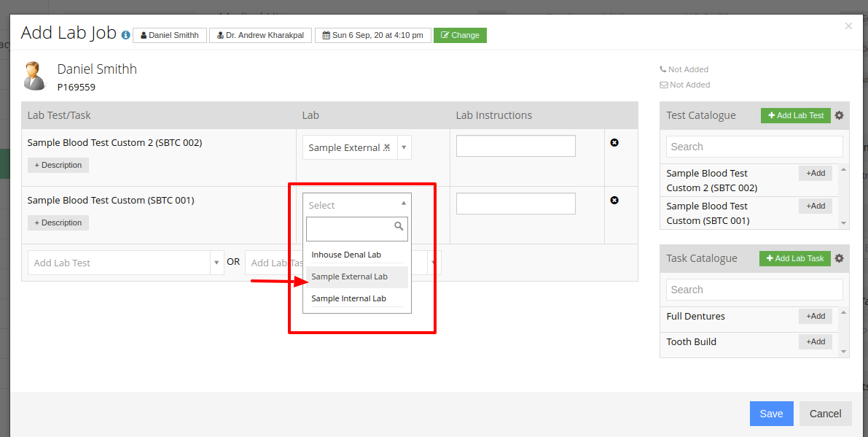This screenshot has width=868, height=437.
Task: Open Task Catalogue settings gear
Action: click(840, 258)
